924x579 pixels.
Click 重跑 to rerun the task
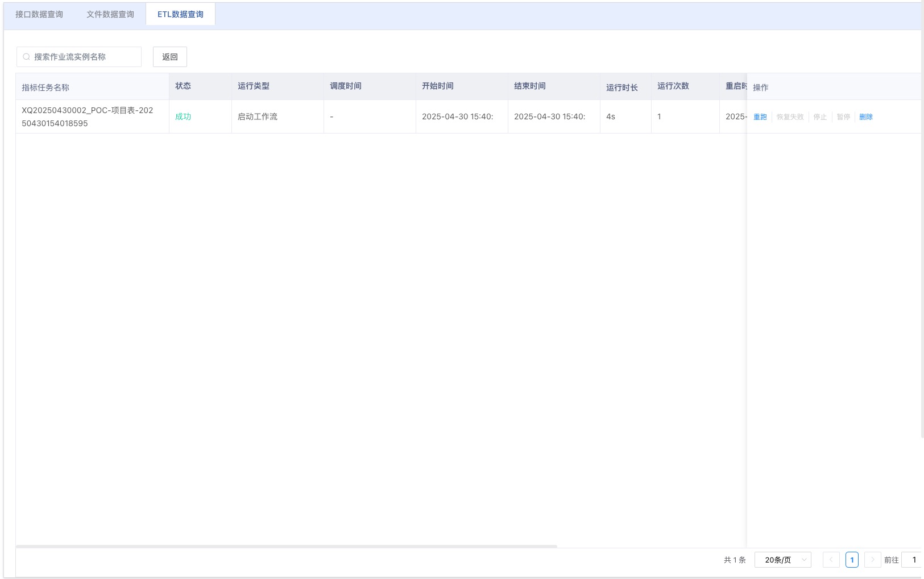click(x=760, y=117)
